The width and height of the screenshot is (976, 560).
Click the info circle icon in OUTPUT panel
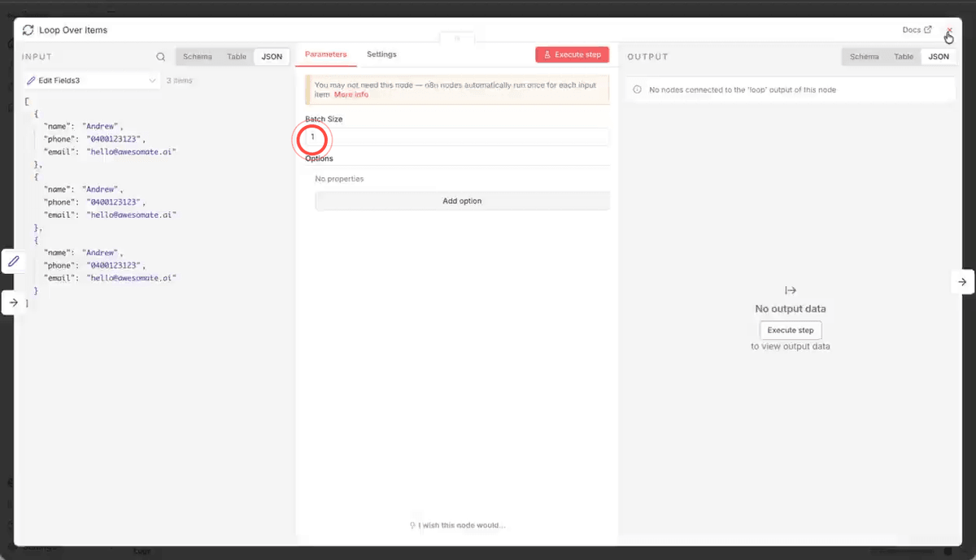pyautogui.click(x=637, y=89)
